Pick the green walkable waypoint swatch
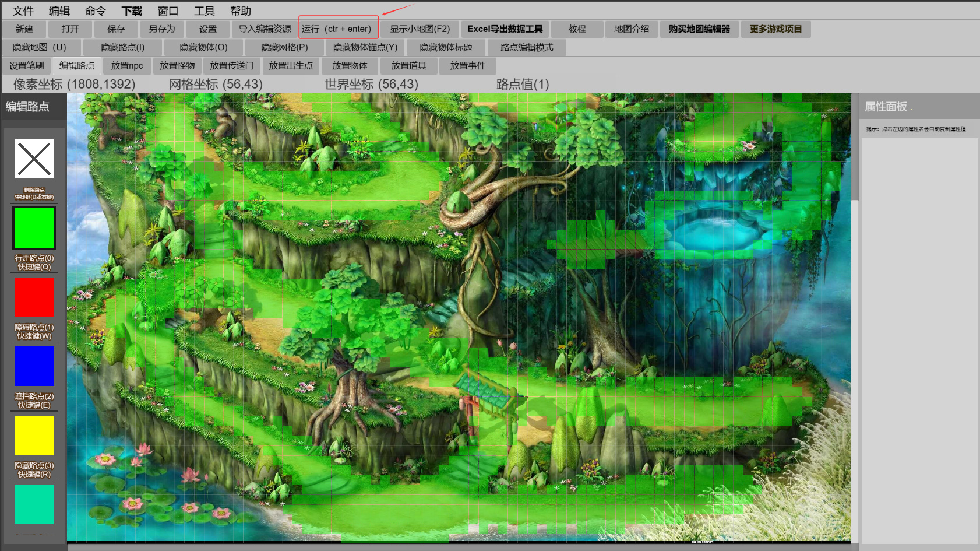Screen dimensions: 980x551 (x=34, y=227)
